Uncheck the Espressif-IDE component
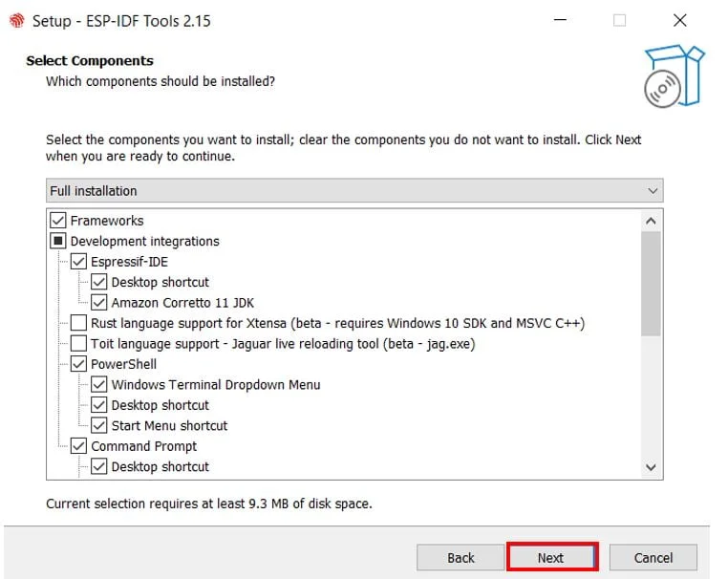This screenshot has height=579, width=728. [x=78, y=262]
